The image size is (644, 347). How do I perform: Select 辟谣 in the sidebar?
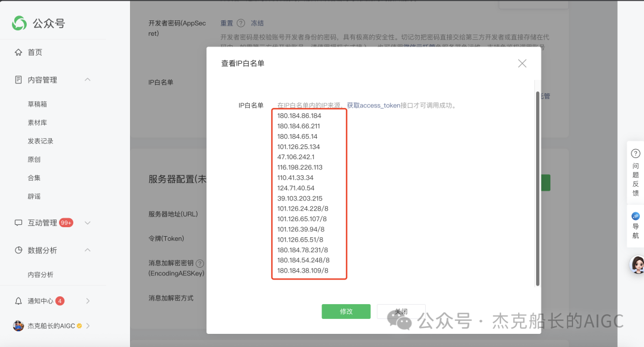pos(34,197)
